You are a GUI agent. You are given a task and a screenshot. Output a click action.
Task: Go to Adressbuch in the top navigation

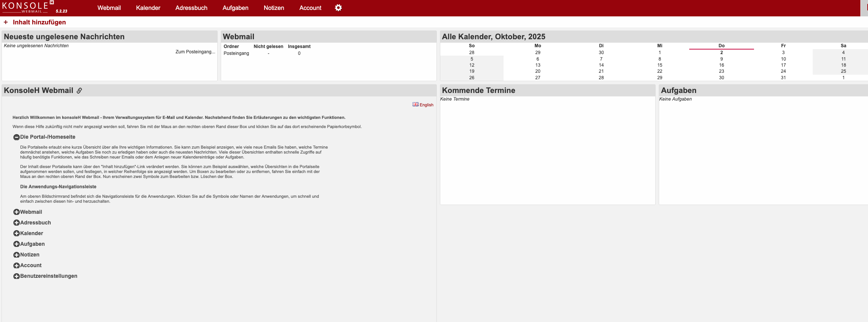tap(191, 8)
